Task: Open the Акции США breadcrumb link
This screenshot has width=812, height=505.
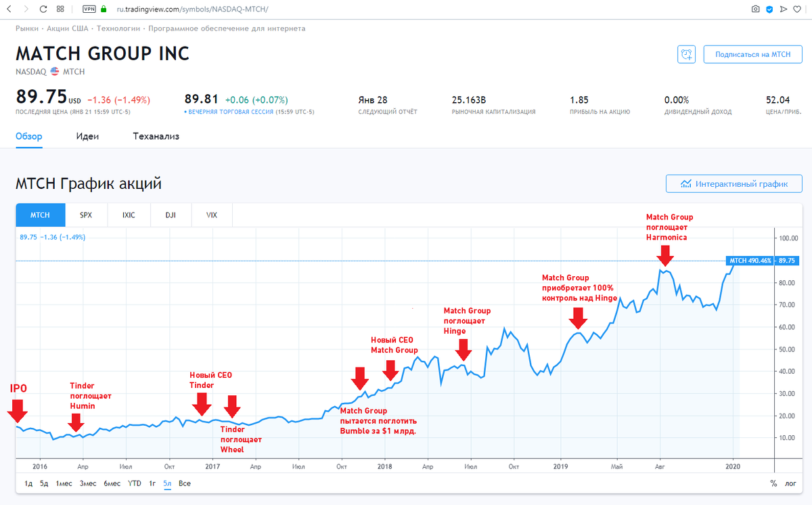Action: 68,28
